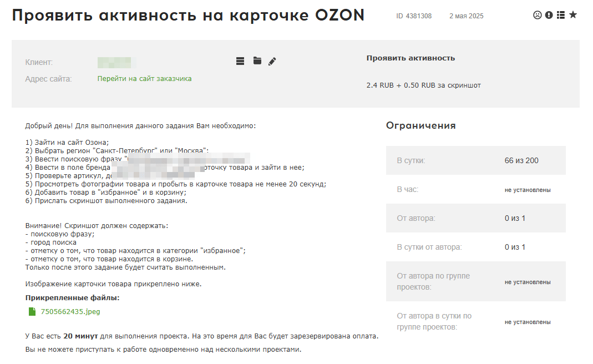Screen dimensions: 593x364
Task: Click the Прикрепленные файлы: heading
Action: (72, 298)
